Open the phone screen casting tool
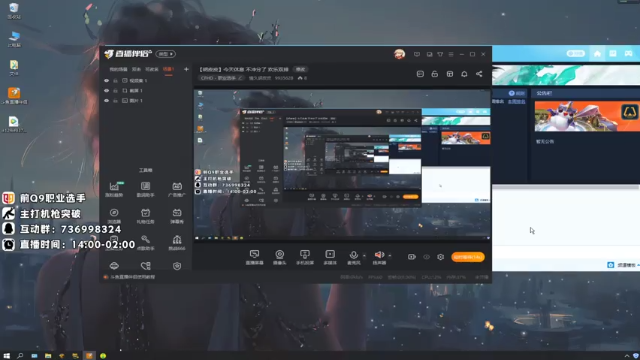This screenshot has height=360, width=640. tap(305, 258)
